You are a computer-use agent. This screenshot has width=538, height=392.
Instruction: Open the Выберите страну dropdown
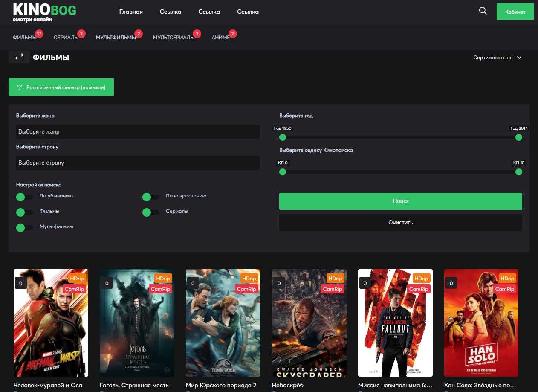click(138, 163)
